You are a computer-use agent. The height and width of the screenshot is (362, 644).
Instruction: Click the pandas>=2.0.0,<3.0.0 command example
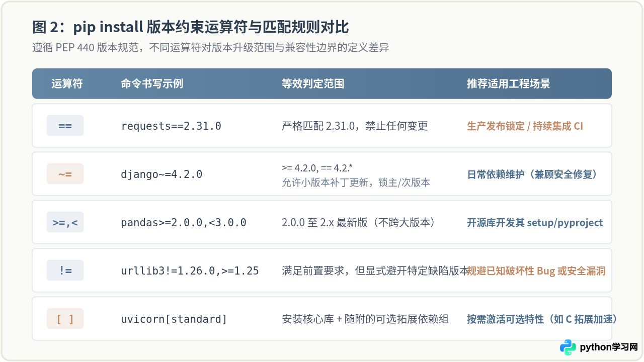pyautogui.click(x=184, y=223)
